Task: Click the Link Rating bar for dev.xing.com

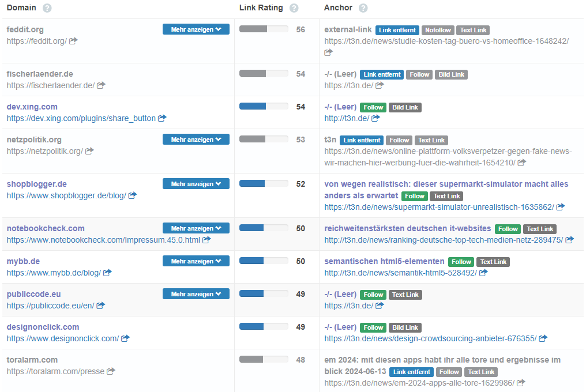Action: 264,107
